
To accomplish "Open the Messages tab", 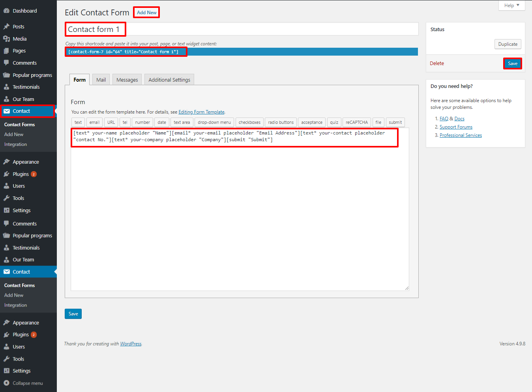I will [x=127, y=80].
